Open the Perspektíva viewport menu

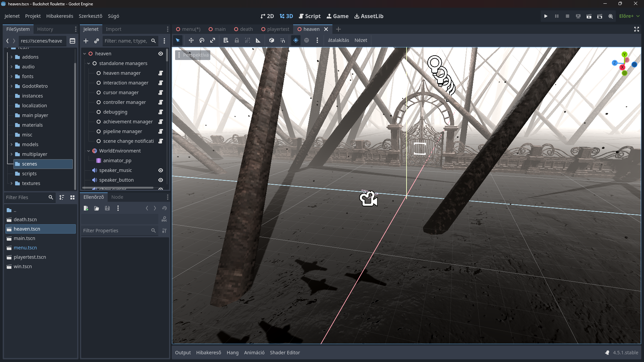(x=193, y=55)
